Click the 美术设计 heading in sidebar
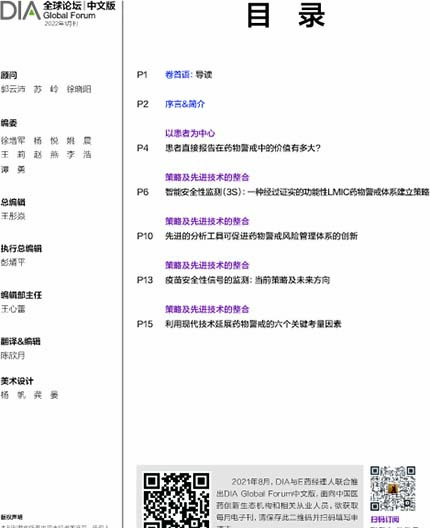430x528 pixels. [17, 381]
